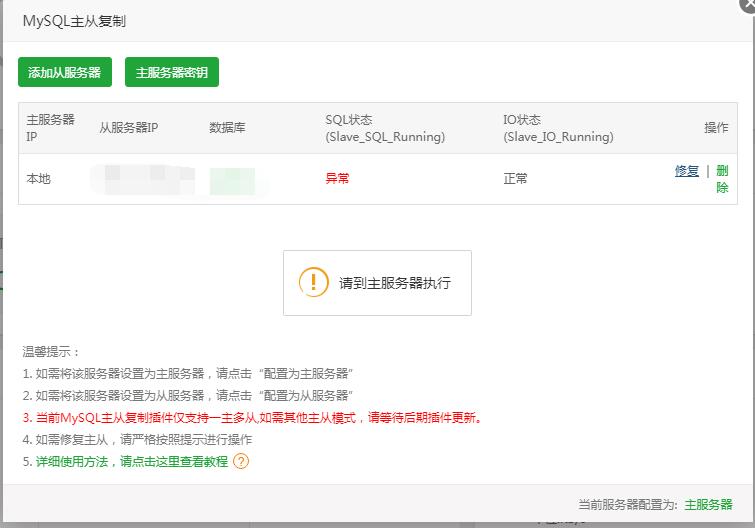The image size is (755, 528).
Task: Click the question mark help icon
Action: [241, 462]
